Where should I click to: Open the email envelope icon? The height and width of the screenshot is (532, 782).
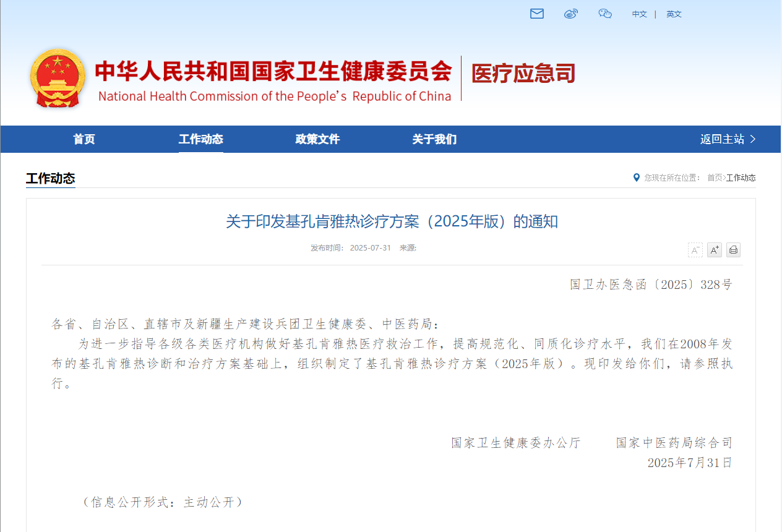(537, 14)
